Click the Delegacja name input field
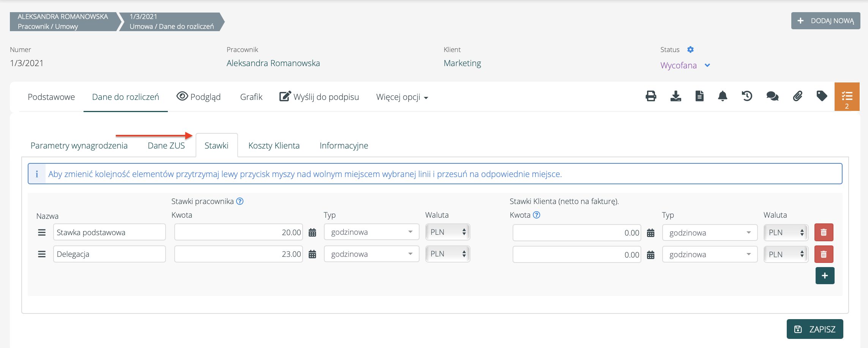The image size is (868, 348). (109, 254)
